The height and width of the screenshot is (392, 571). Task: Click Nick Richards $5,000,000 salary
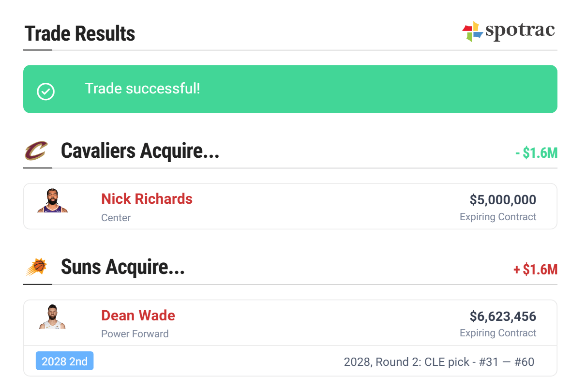pyautogui.click(x=503, y=199)
